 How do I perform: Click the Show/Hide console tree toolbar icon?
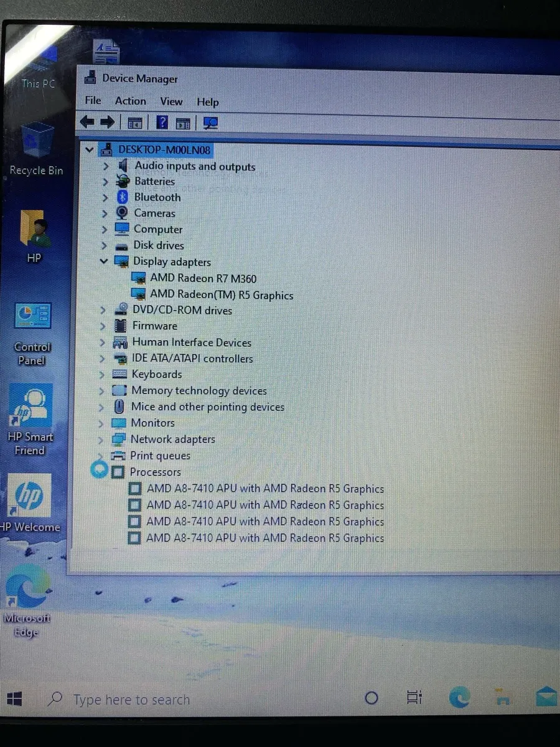click(135, 123)
